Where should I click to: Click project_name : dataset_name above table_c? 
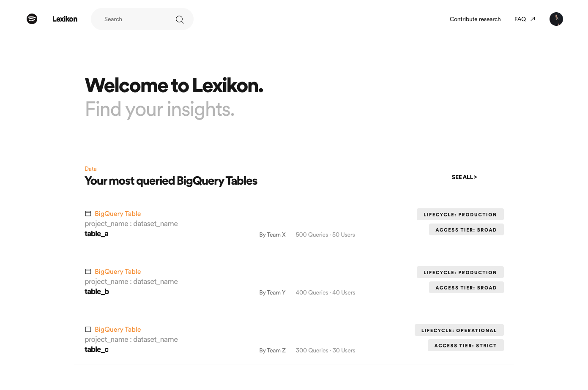pyautogui.click(x=131, y=339)
